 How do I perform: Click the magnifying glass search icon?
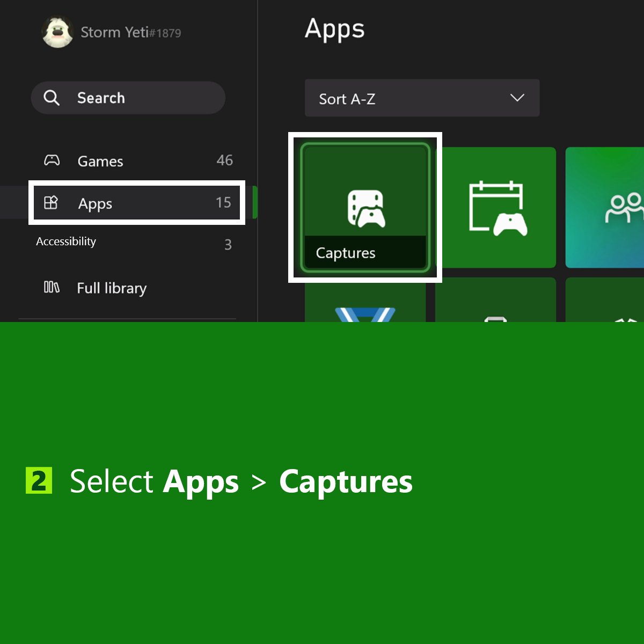click(x=52, y=98)
